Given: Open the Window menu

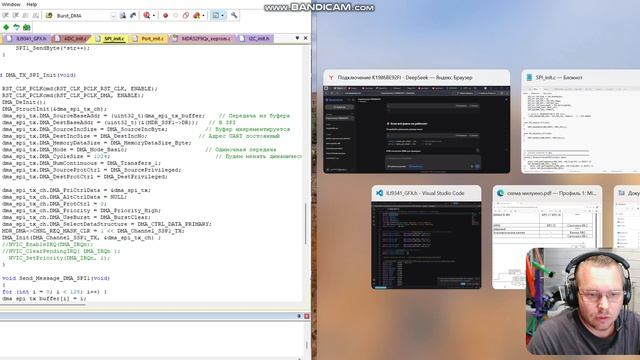Looking at the screenshot, I should click(x=11, y=4).
